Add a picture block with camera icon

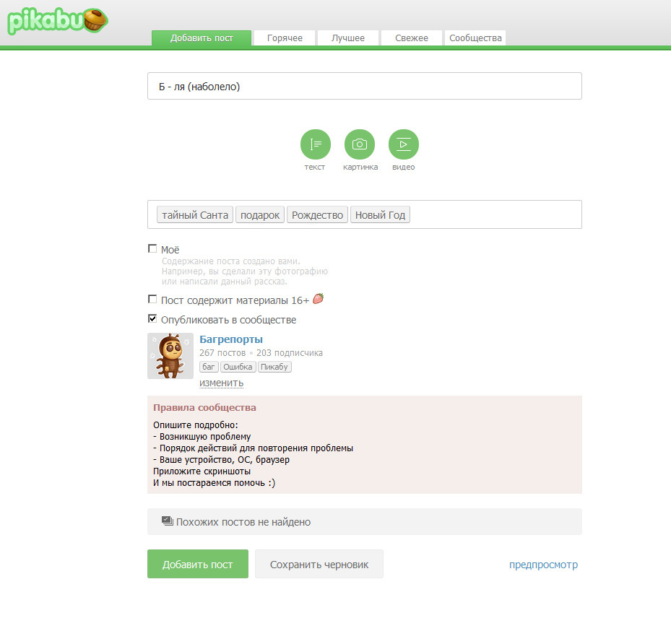click(x=360, y=144)
